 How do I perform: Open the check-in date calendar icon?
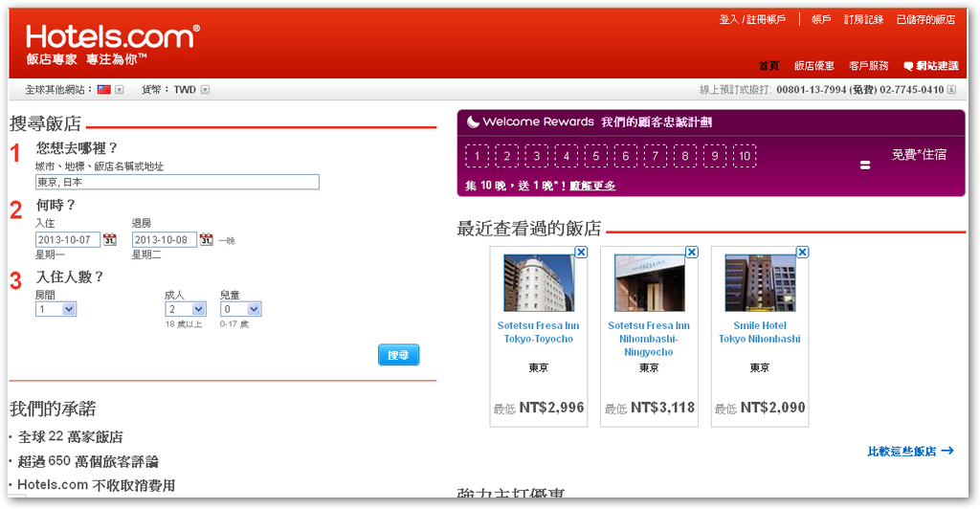tap(109, 239)
